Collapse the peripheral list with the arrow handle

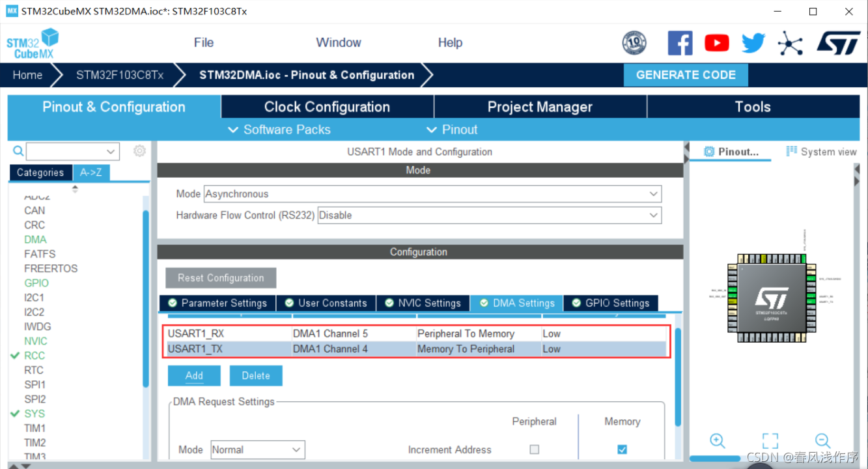(75, 189)
